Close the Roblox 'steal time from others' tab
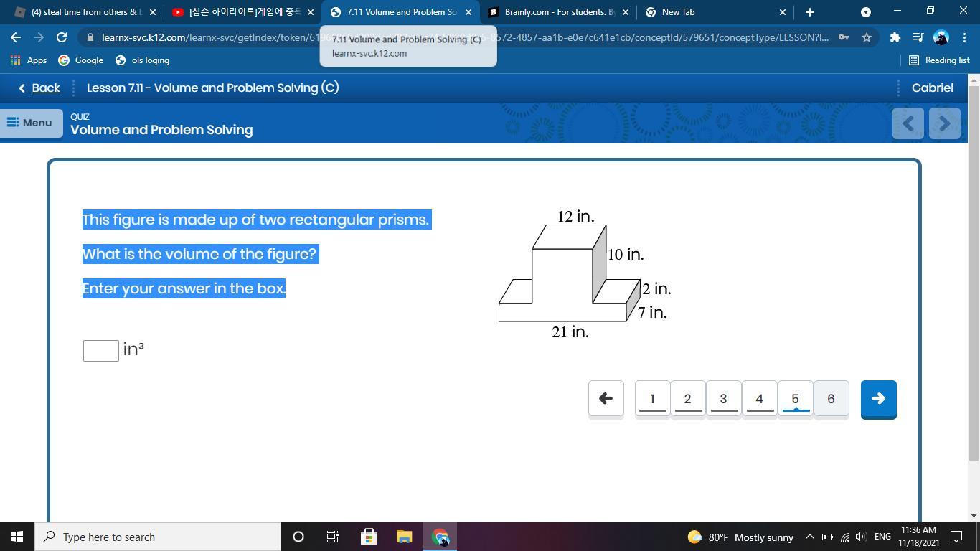Viewport: 980px width, 551px height. tap(152, 12)
